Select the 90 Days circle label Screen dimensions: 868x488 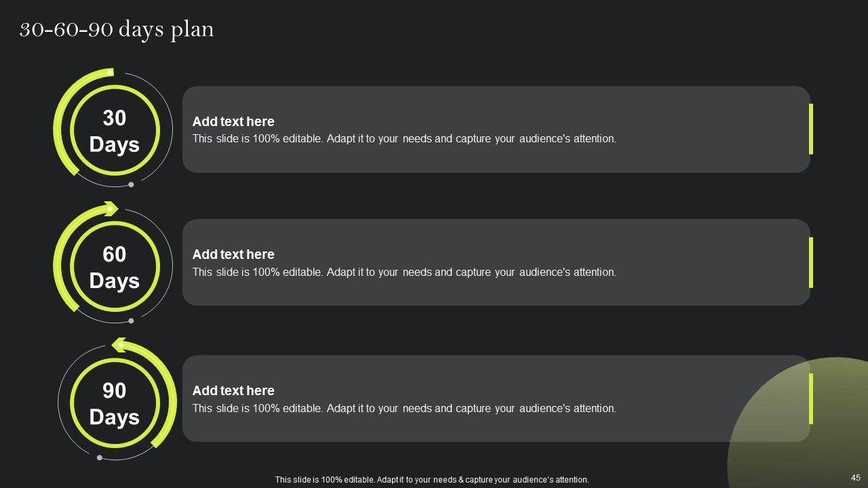[x=114, y=403]
